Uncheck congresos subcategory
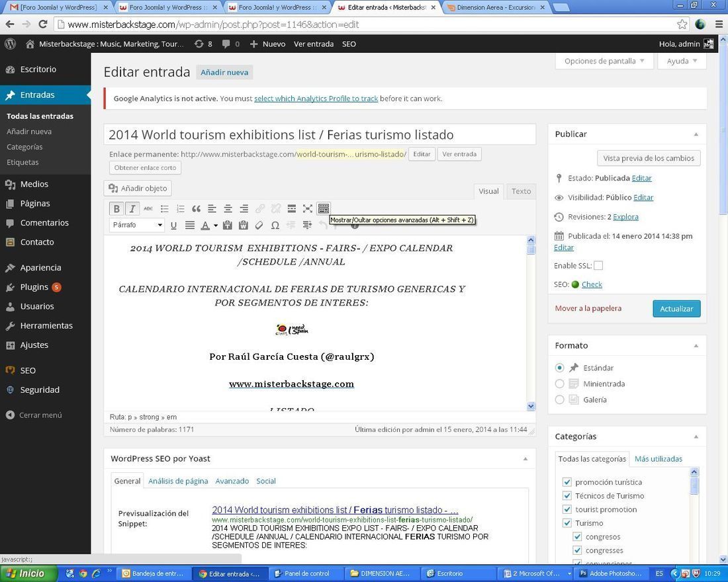The image size is (728, 582). [x=577, y=537]
